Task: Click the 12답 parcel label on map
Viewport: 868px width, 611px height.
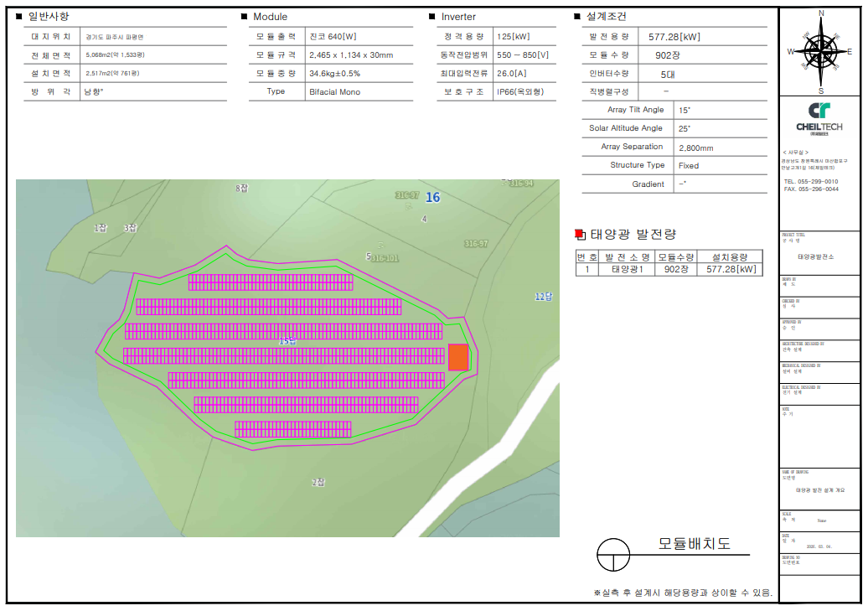Action: (544, 297)
